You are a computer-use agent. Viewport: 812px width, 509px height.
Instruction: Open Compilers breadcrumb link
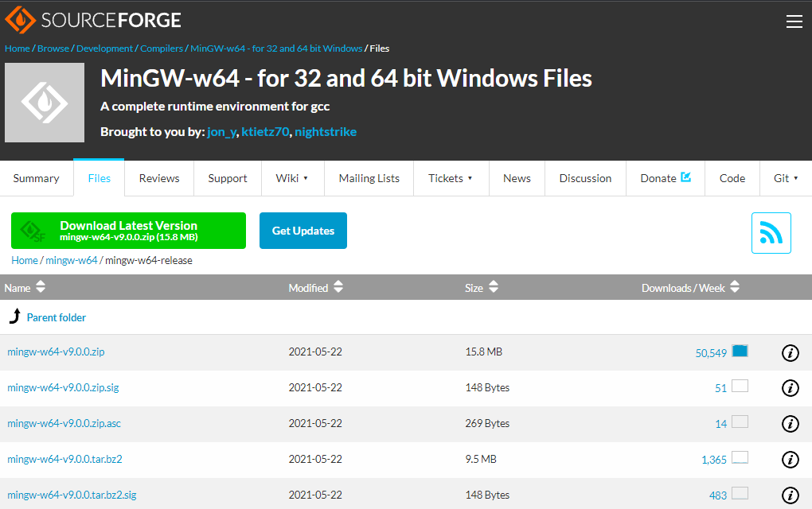[x=162, y=48]
